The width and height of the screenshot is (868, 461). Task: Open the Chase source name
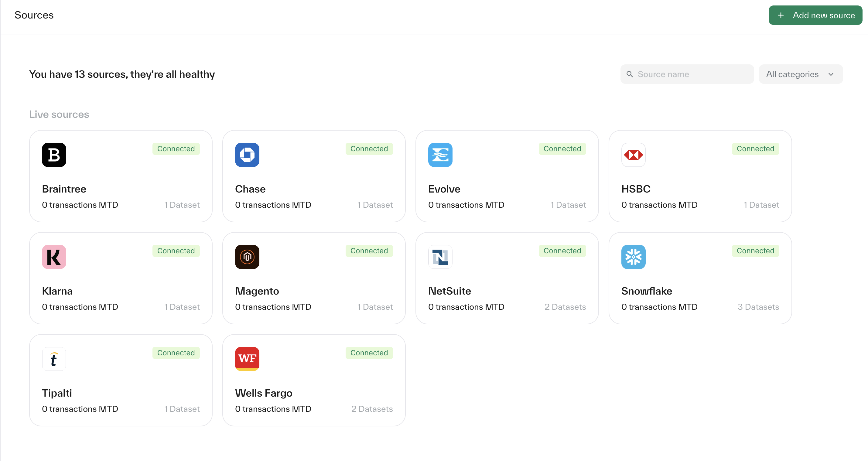tap(250, 189)
